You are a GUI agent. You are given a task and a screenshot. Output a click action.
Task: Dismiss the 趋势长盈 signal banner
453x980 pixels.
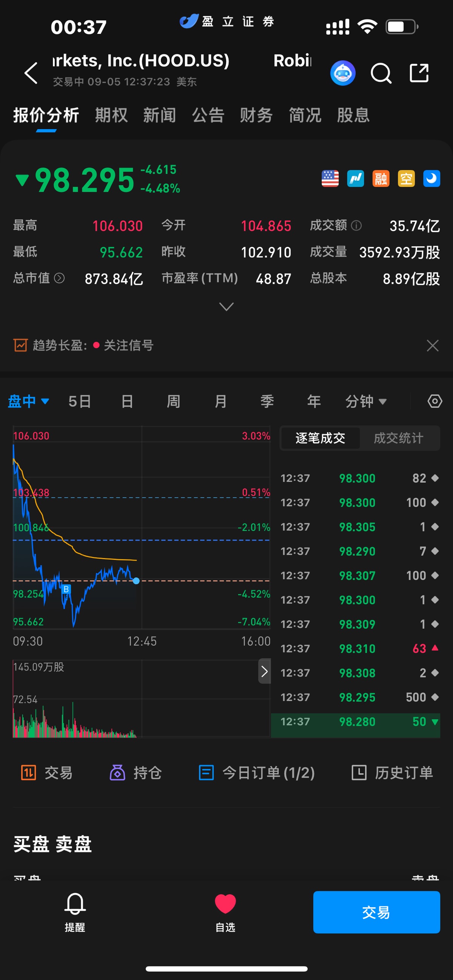[x=433, y=345]
